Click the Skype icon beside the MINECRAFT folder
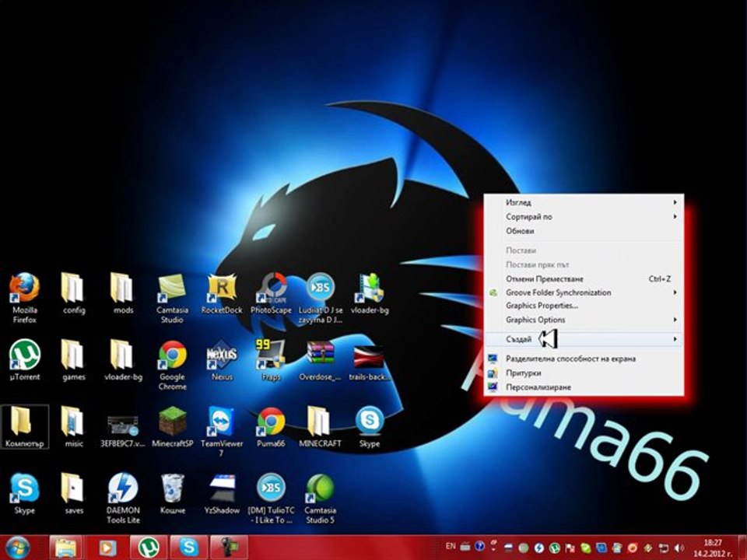This screenshot has height=560, width=747. coord(369,426)
